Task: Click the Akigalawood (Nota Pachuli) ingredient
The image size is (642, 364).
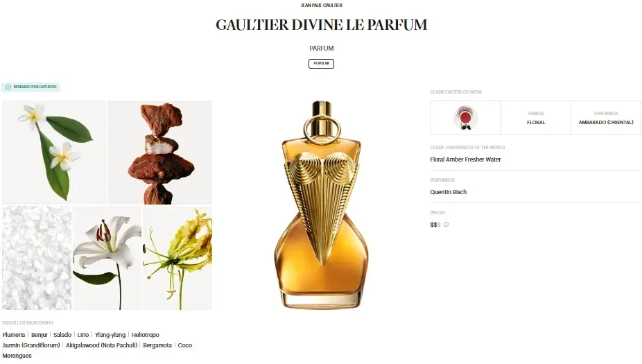Action: pos(101,345)
